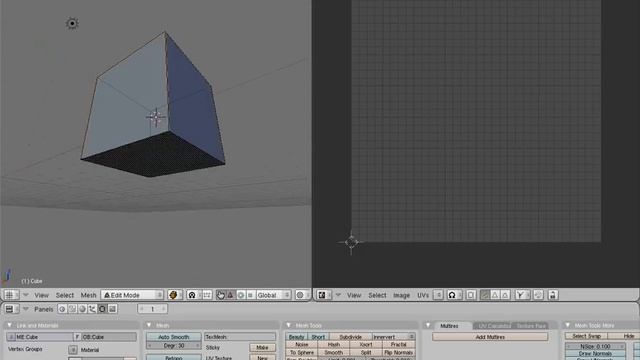Toggle the lock icon in UV editor header

(553, 295)
